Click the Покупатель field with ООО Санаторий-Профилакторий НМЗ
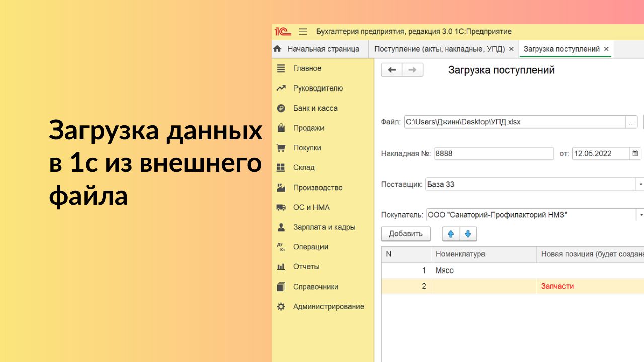Screen dimensions: 644x362 point(531,215)
